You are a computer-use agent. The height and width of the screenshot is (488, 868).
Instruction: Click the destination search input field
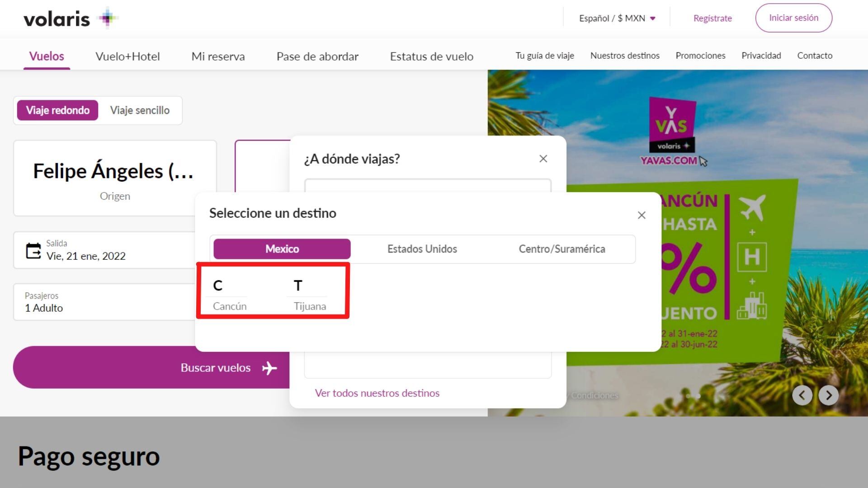pyautogui.click(x=427, y=186)
